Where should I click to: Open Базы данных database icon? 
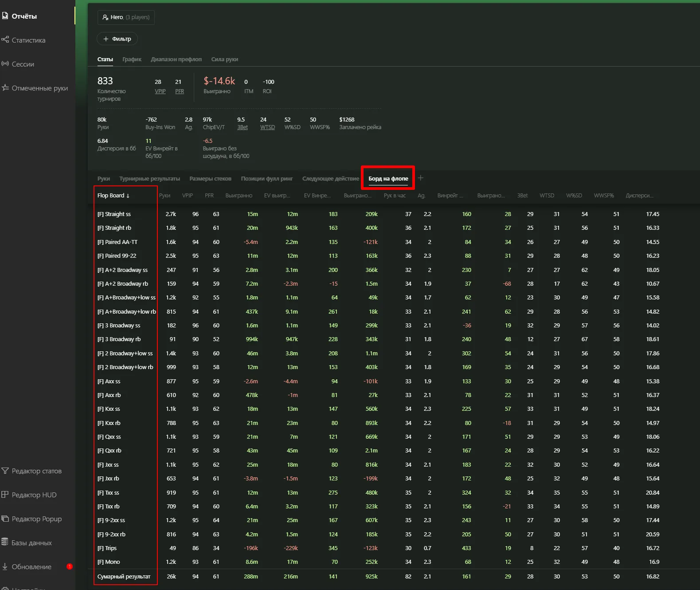(5, 542)
